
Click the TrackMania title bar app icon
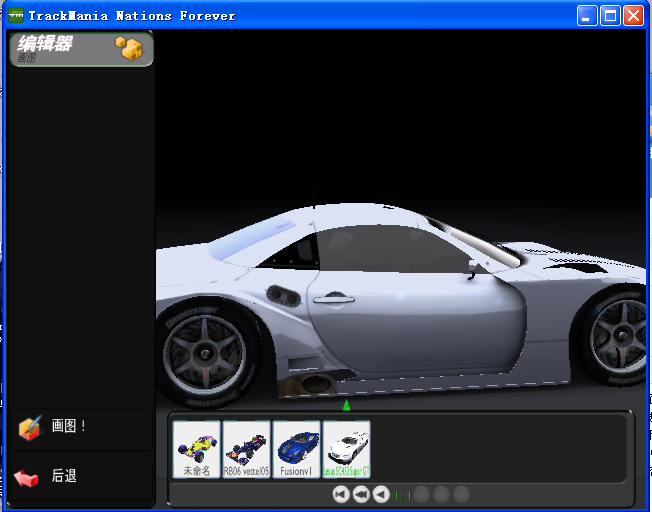pos(16,15)
